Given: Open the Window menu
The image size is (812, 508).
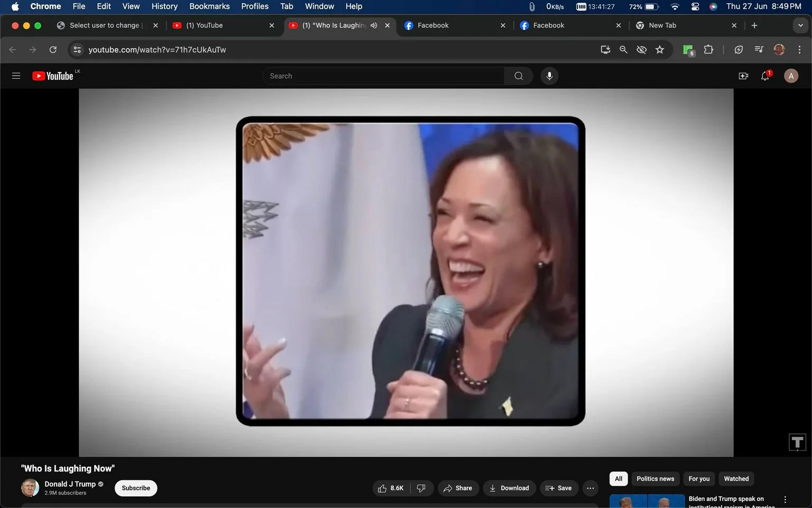Looking at the screenshot, I should [319, 6].
